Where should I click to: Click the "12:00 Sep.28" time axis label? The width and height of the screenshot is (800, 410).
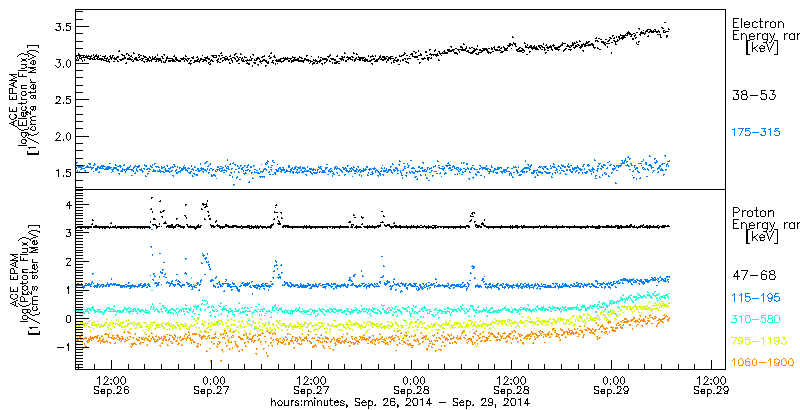click(512, 386)
